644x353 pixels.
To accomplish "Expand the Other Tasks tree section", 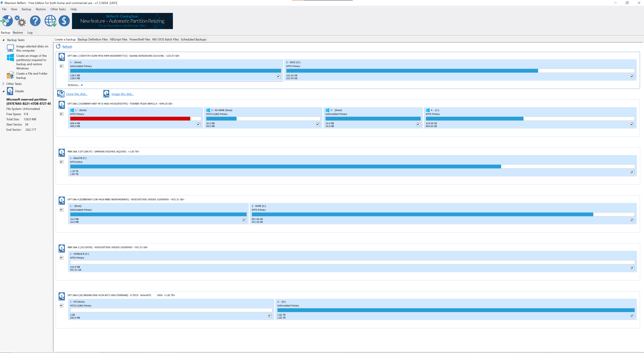I will [x=4, y=84].
